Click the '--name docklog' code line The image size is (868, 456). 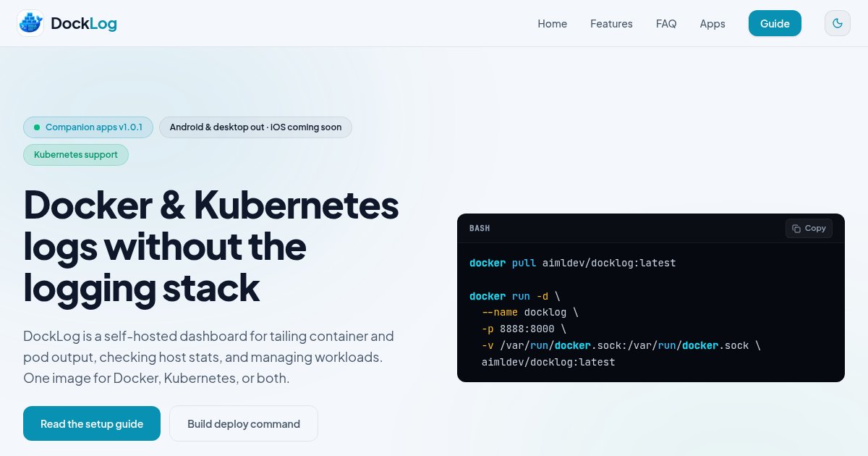(530, 313)
